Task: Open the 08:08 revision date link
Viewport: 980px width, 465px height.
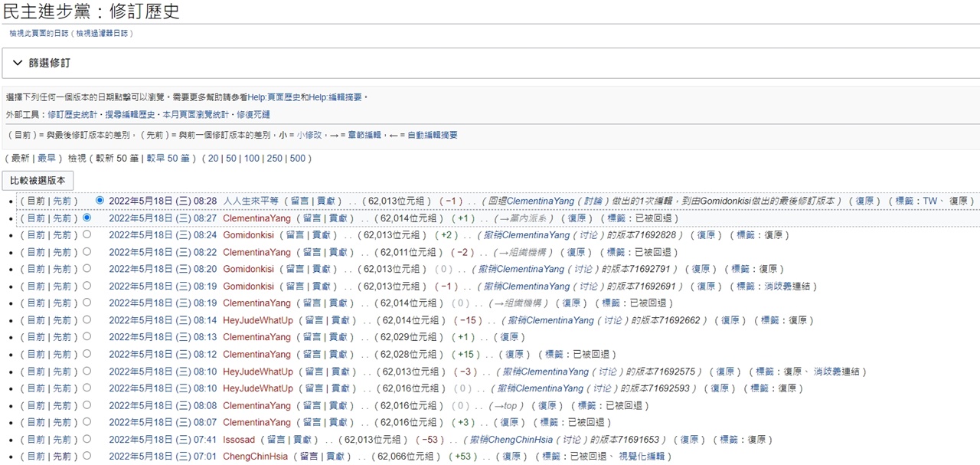Action: tap(163, 405)
